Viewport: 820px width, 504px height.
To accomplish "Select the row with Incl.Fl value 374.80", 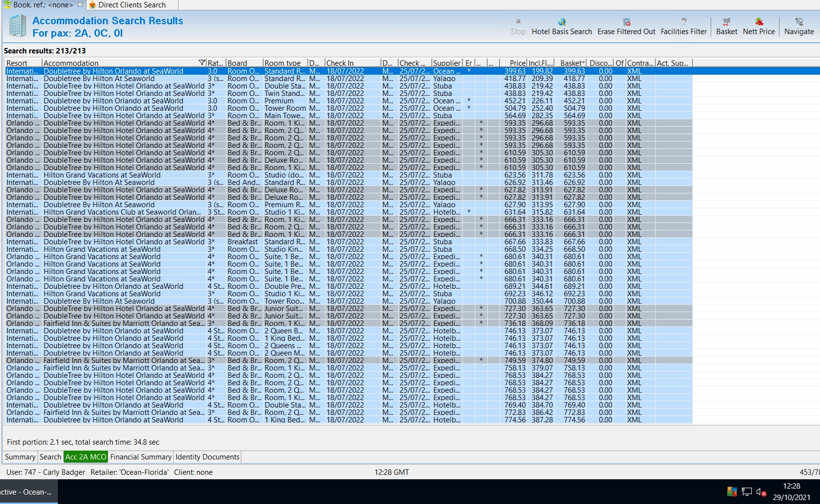I will (x=349, y=361).
